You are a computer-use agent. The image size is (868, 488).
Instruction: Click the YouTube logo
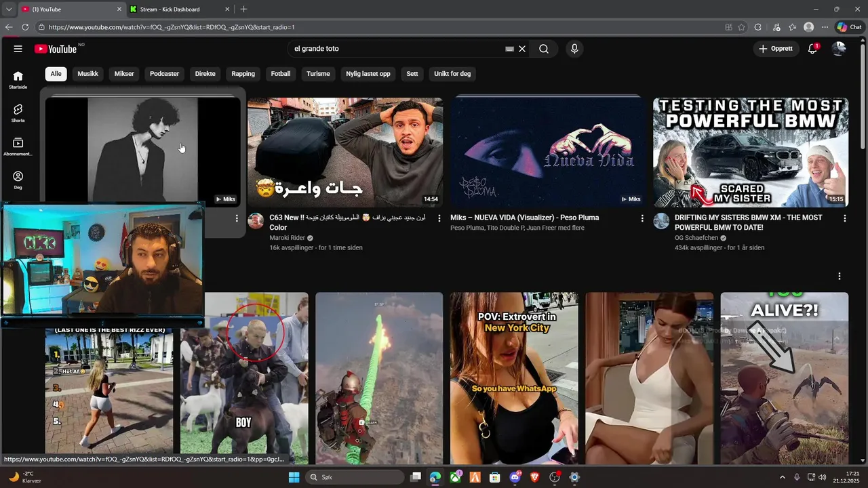56,49
